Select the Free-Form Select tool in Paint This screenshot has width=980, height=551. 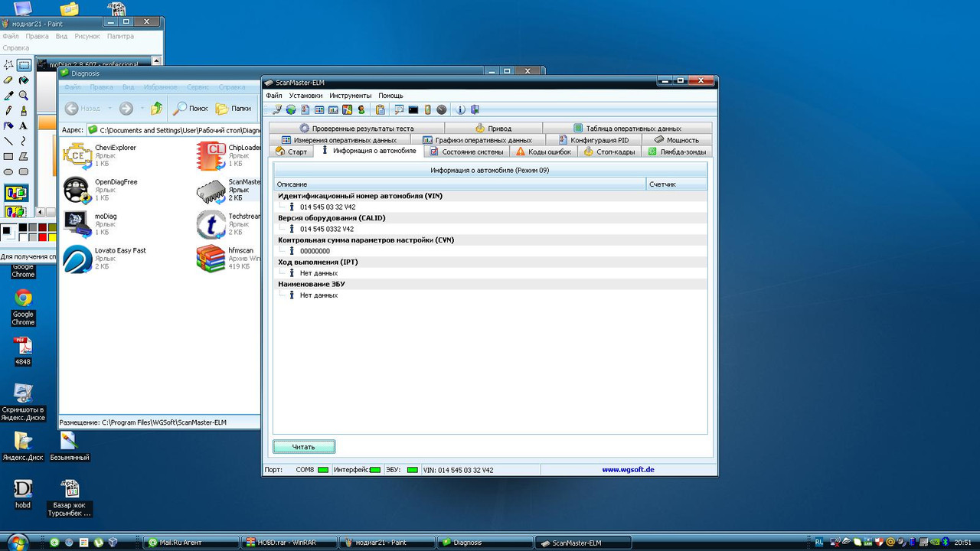[9, 65]
